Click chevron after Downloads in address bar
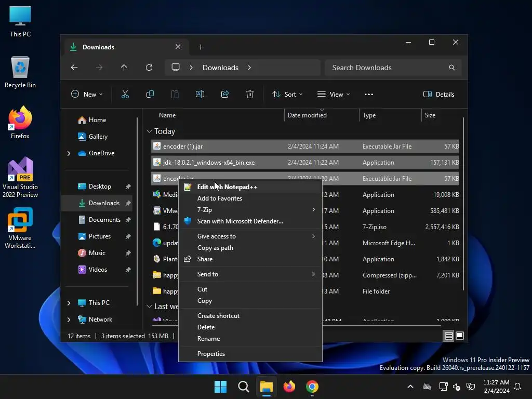The height and width of the screenshot is (399, 532). click(x=249, y=68)
